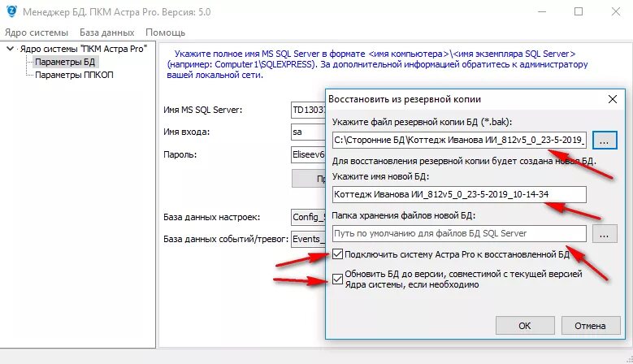Click the Пароль input field
This screenshot has height=364, width=633.
point(308,154)
